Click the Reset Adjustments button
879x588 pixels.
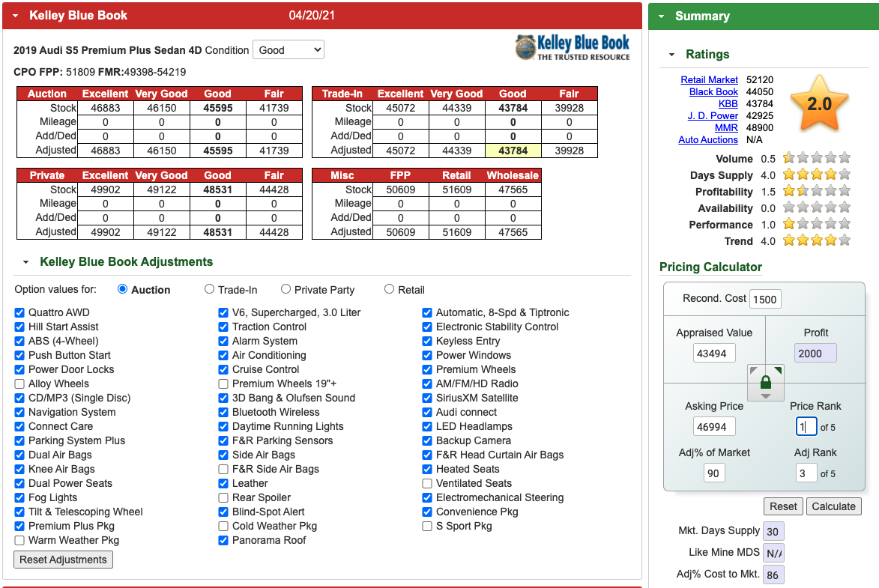pos(63,559)
